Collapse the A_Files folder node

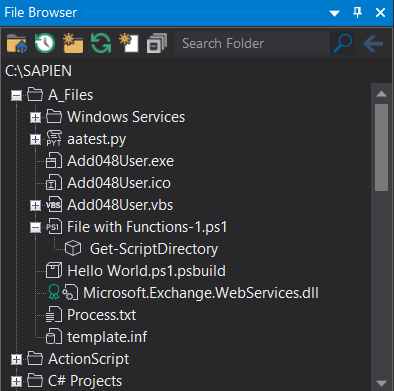coord(16,96)
